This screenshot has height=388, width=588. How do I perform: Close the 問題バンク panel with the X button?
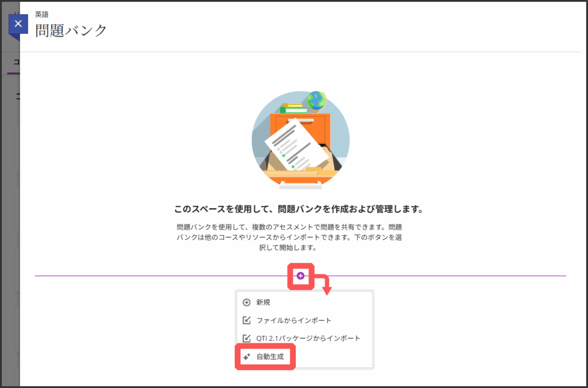click(18, 24)
